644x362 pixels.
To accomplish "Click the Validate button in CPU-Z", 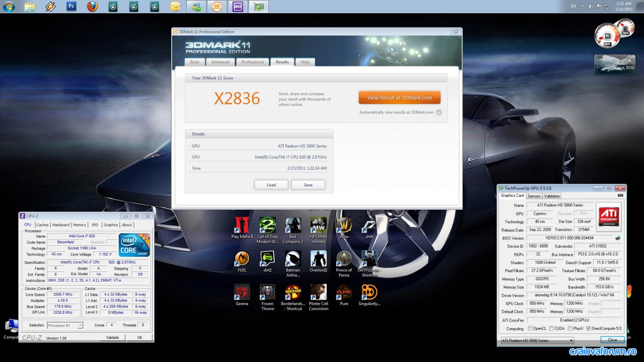I will pos(112,338).
